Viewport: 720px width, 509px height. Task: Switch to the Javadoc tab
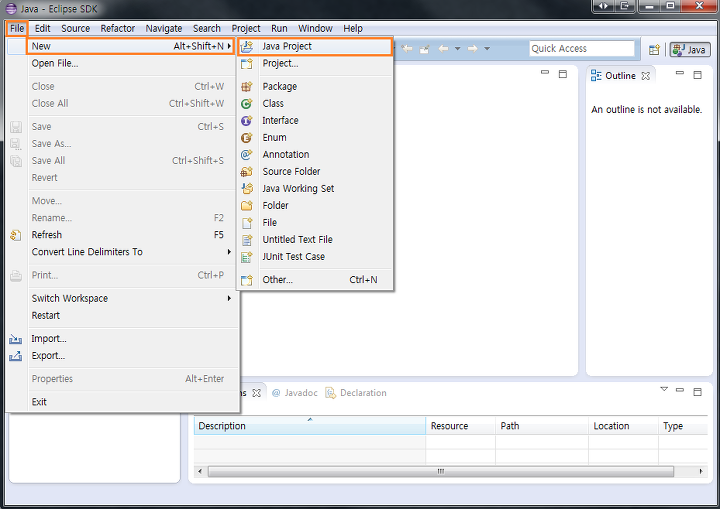pos(295,393)
